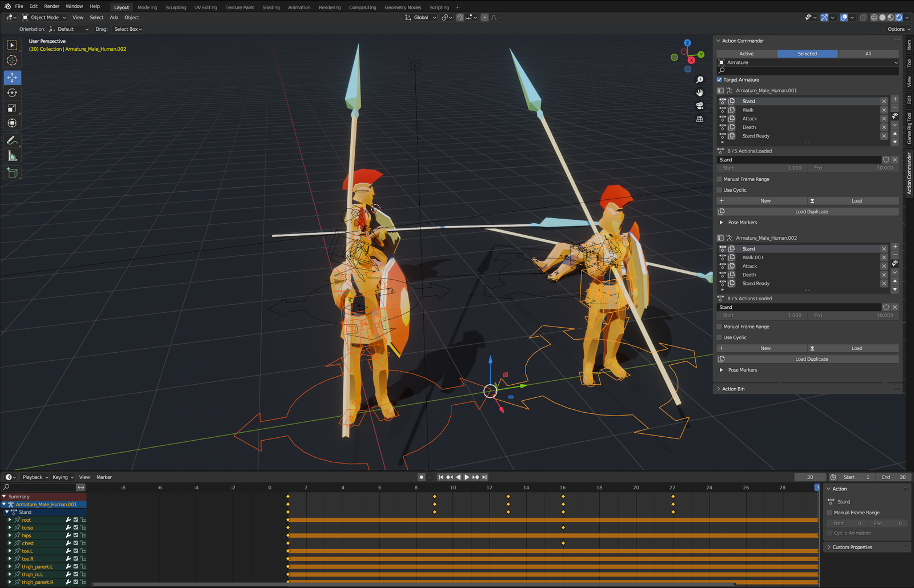914x588 pixels.
Task: Click the All filter button
Action: click(868, 54)
